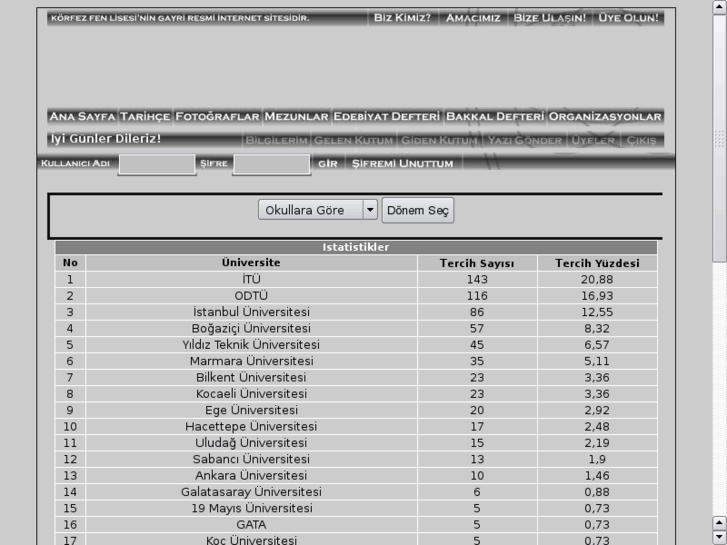Go to Ana Sayfa

tap(83, 116)
